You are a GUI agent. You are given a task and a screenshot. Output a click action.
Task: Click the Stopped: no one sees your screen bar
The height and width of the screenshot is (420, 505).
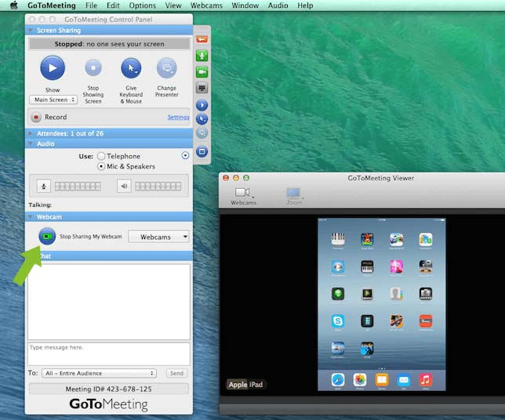(x=110, y=44)
